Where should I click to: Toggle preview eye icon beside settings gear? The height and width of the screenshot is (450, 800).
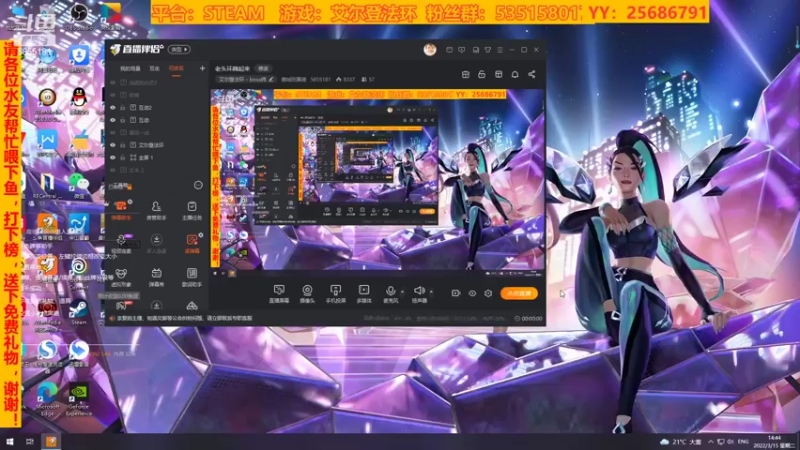(472, 293)
